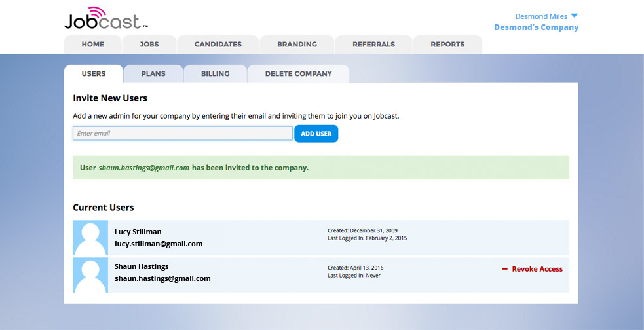Expand the Desmond Miles account dropdown arrow
The height and width of the screenshot is (330, 644).
575,16
